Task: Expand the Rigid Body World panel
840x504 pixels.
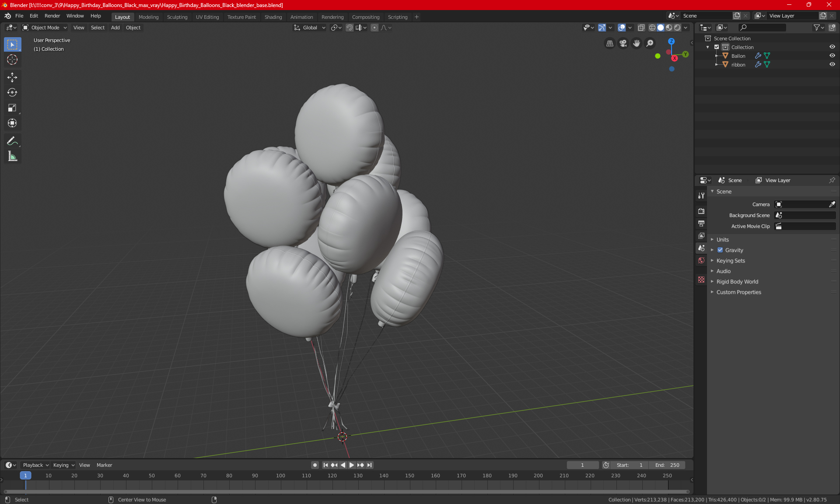Action: click(737, 282)
